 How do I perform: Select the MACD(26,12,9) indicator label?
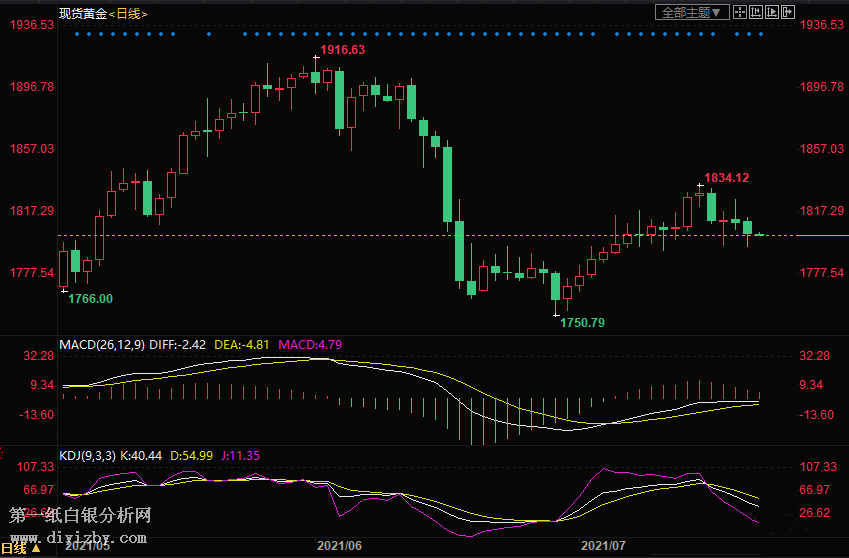click(x=101, y=345)
